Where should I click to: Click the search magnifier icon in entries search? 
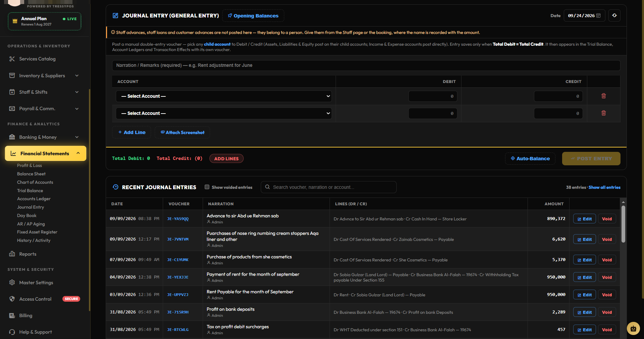pos(267,187)
